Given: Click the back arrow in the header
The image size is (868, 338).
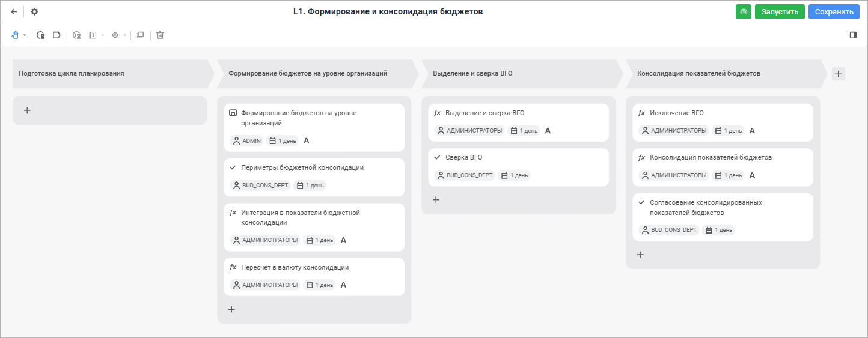Looking at the screenshot, I should click(14, 11).
